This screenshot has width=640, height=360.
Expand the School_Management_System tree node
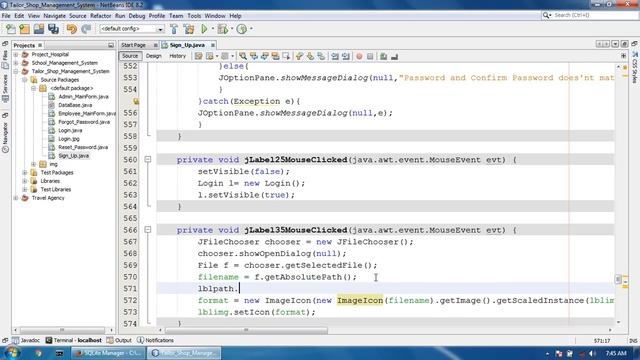(x=16, y=63)
